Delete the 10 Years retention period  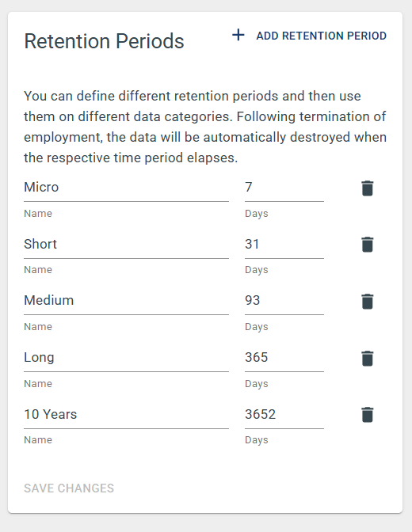coord(367,415)
